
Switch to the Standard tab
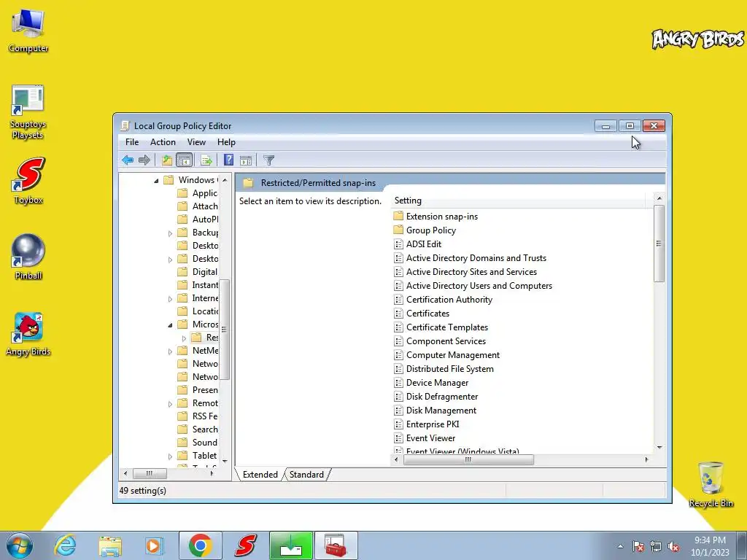point(306,474)
